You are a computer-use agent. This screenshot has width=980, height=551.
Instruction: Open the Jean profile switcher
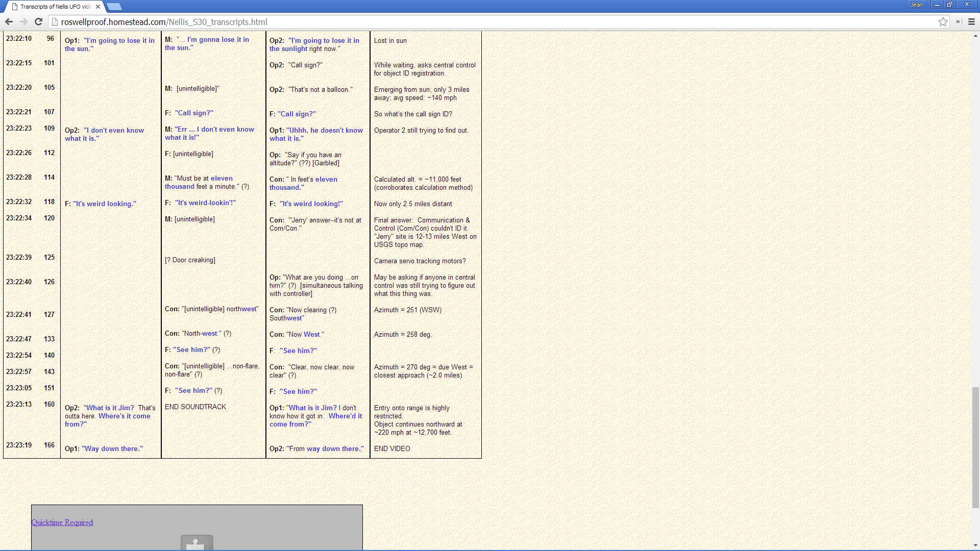917,5
